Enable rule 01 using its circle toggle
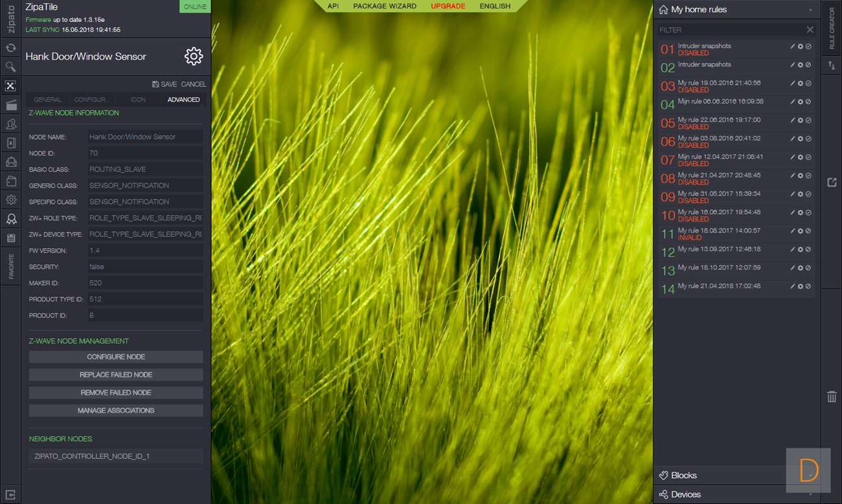Screen dimensions: 842x504 click(808, 47)
